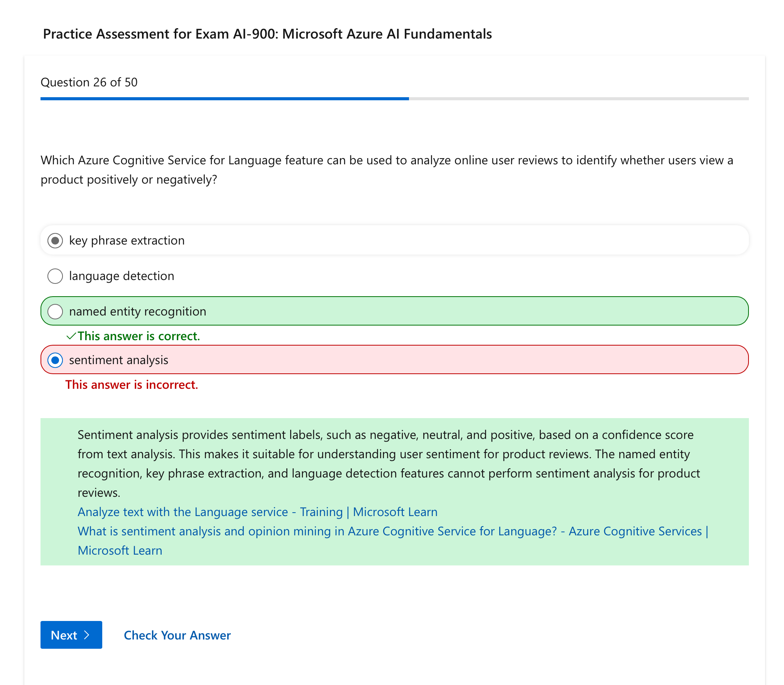Click the chevron arrow in the Next button
784x685 pixels.
87,635
